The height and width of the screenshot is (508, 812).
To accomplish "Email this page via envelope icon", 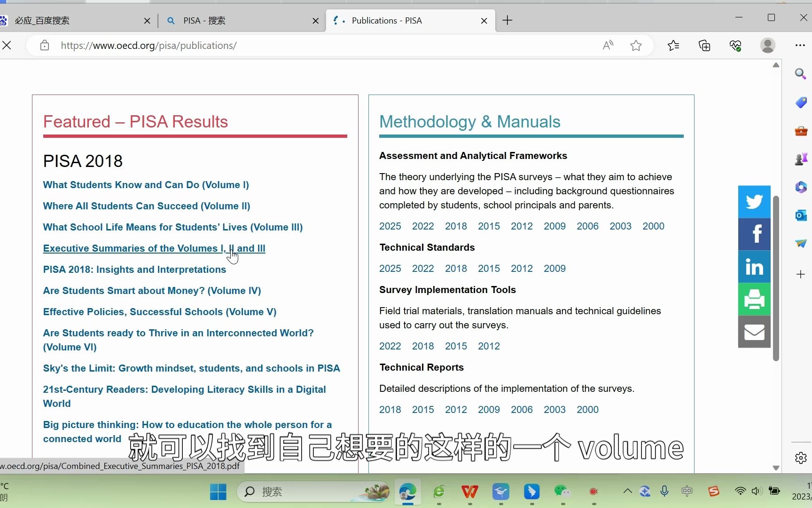I will tap(754, 332).
